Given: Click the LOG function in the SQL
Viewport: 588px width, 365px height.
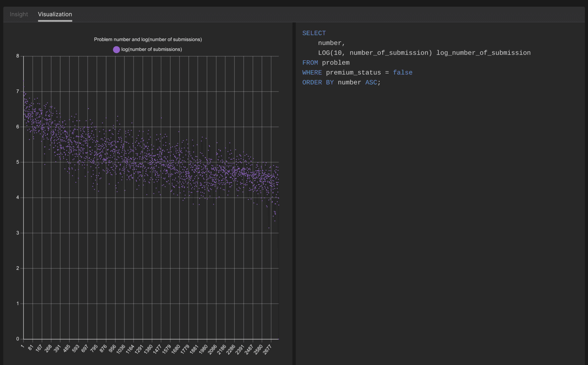Looking at the screenshot, I should click(324, 53).
